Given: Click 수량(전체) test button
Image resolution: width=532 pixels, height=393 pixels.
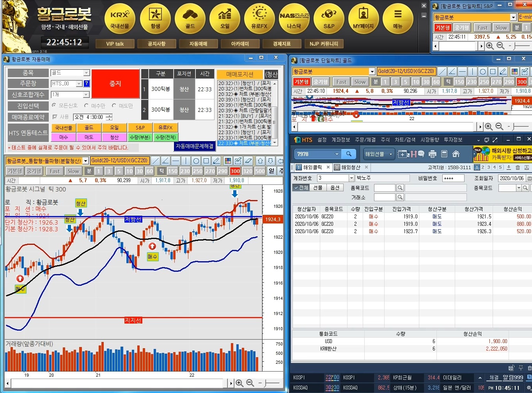Looking at the screenshot, I should [166, 137].
